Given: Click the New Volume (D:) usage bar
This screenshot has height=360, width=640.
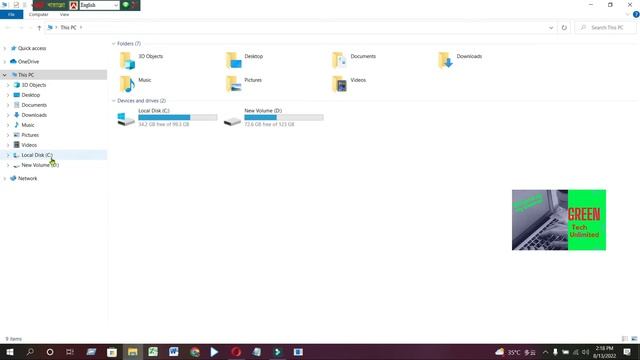Looking at the screenshot, I should pyautogui.click(x=284, y=118).
